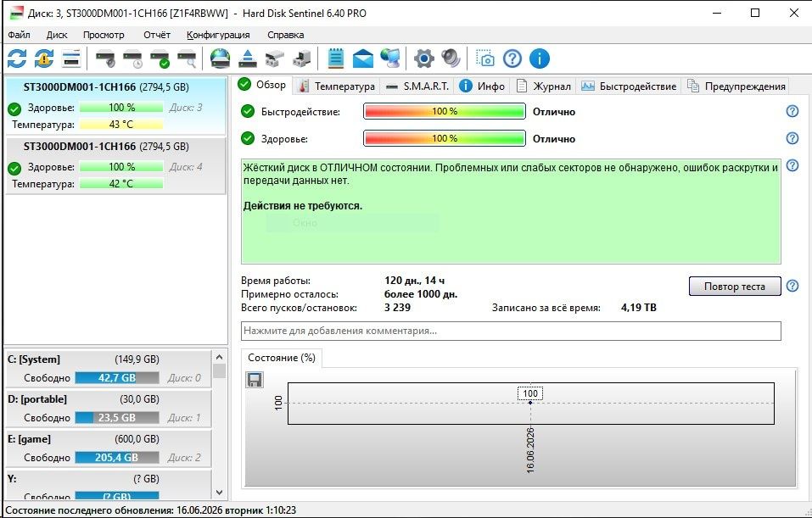Select the E: [game] partition

(109, 448)
